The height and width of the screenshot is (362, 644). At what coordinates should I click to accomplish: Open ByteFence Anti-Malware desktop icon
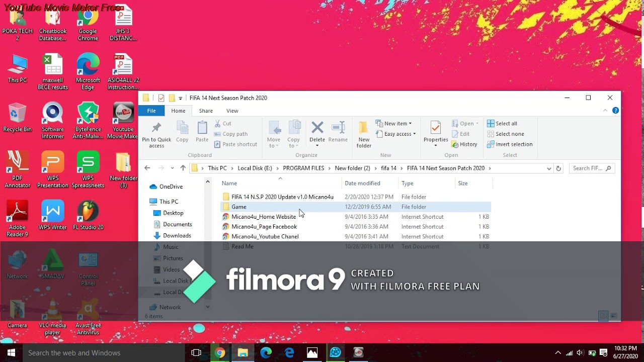click(x=88, y=121)
